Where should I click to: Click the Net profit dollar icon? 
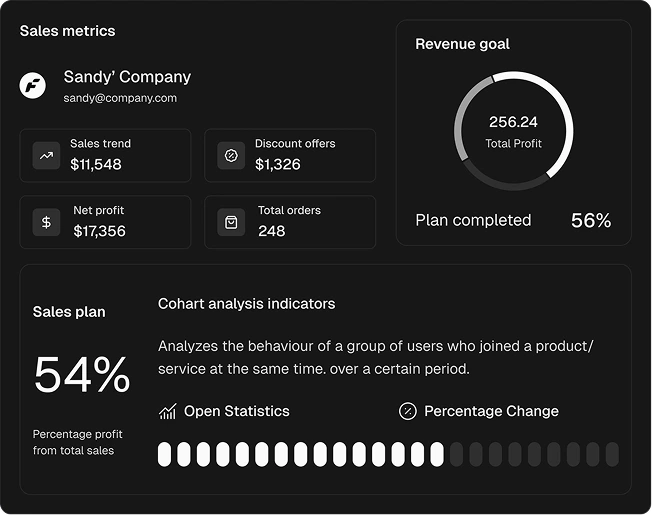pos(46,222)
